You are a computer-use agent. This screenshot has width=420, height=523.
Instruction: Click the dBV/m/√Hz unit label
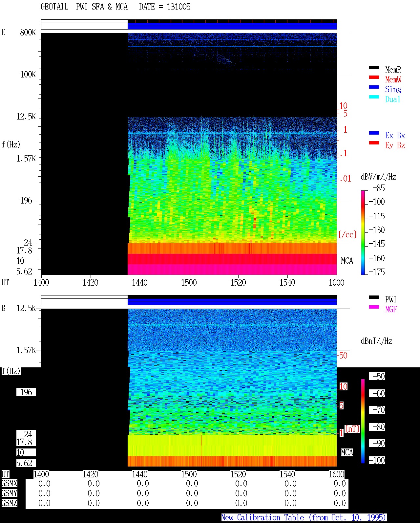[379, 177]
